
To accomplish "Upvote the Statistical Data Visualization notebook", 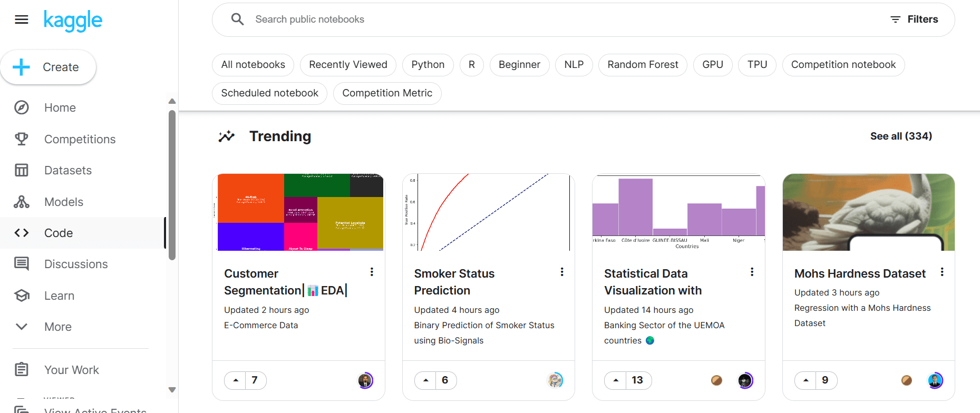I will (x=616, y=380).
